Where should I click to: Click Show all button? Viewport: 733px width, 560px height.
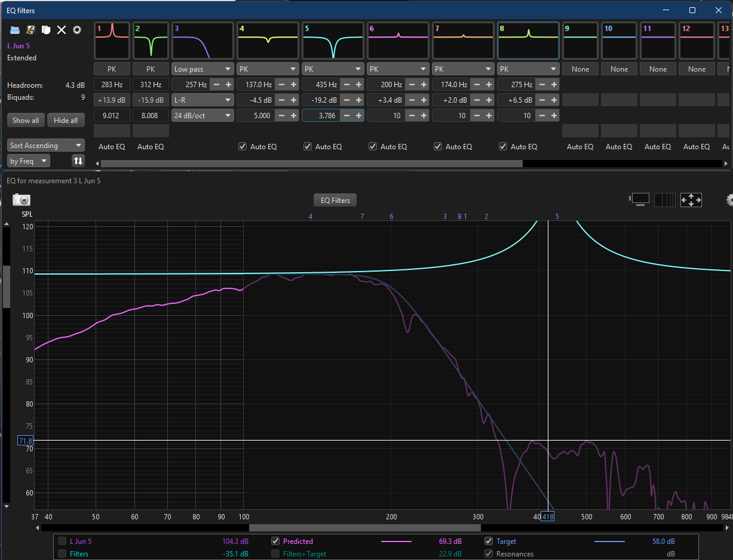26,121
